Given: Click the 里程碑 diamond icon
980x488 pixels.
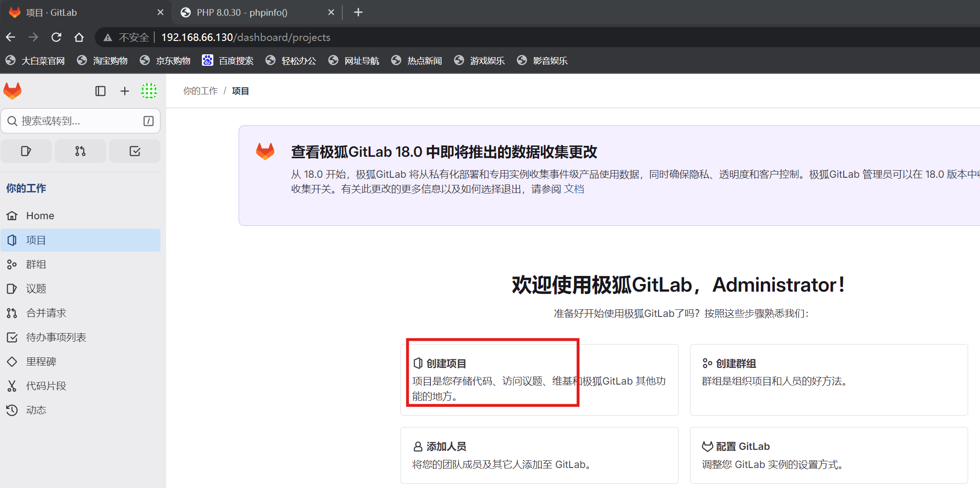Looking at the screenshot, I should tap(12, 362).
